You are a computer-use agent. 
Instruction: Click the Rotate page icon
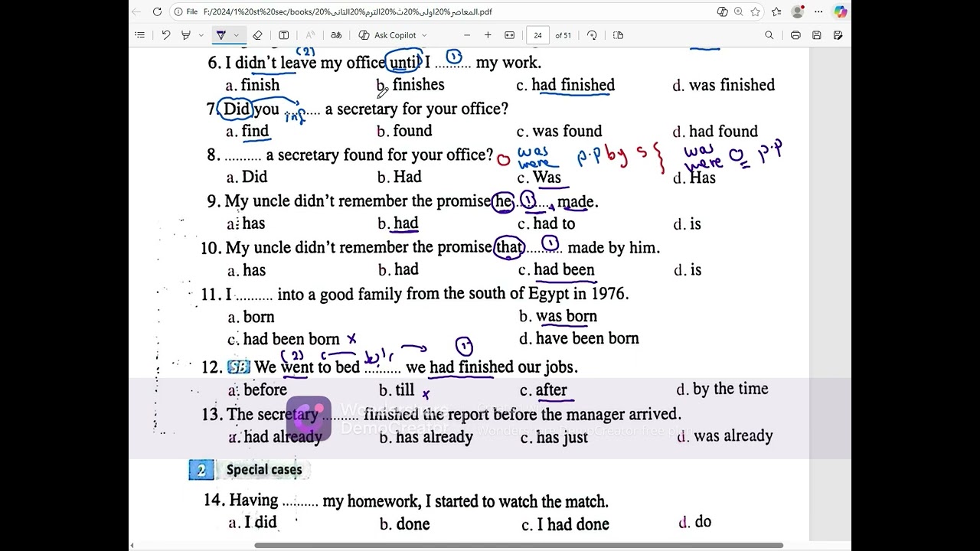[x=592, y=35]
